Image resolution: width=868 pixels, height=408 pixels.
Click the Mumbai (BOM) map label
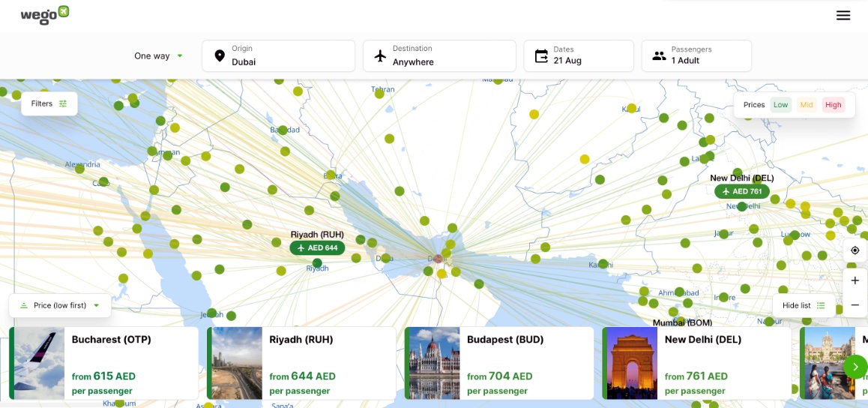tap(682, 322)
